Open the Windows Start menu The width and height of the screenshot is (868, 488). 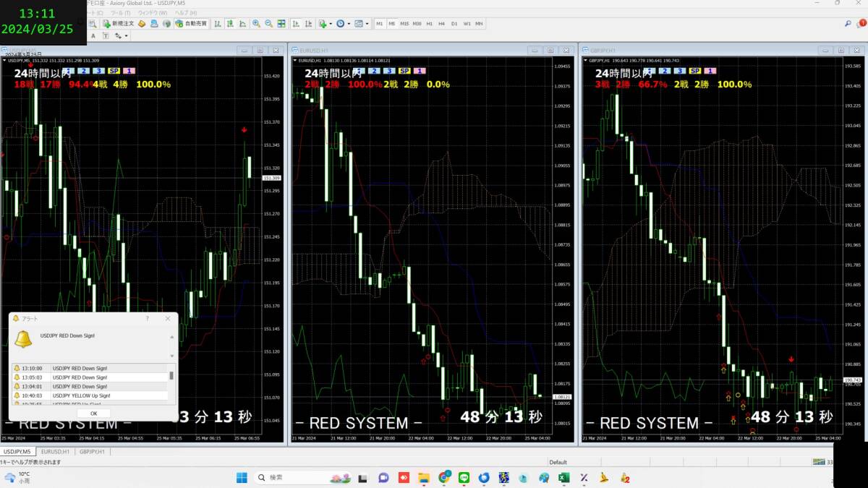(242, 477)
